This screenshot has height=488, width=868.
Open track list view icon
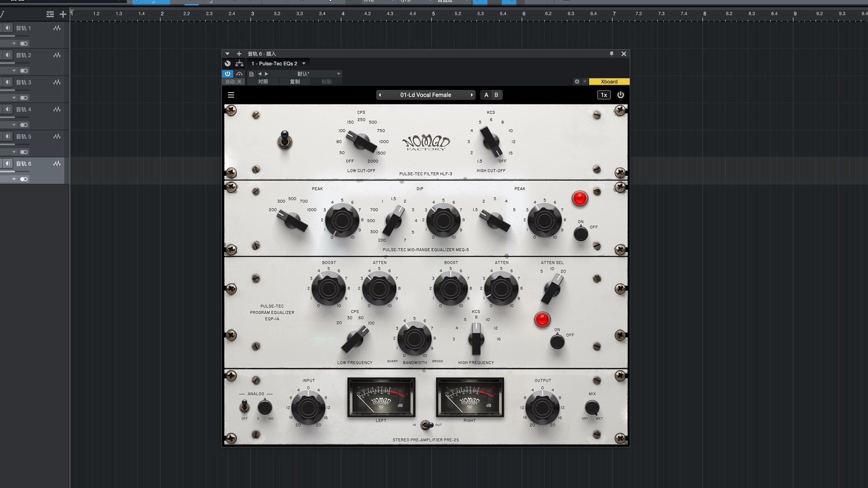click(x=50, y=14)
